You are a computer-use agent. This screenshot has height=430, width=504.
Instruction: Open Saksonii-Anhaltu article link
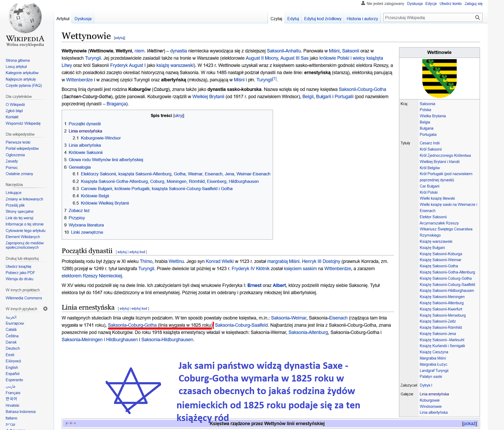(x=284, y=51)
